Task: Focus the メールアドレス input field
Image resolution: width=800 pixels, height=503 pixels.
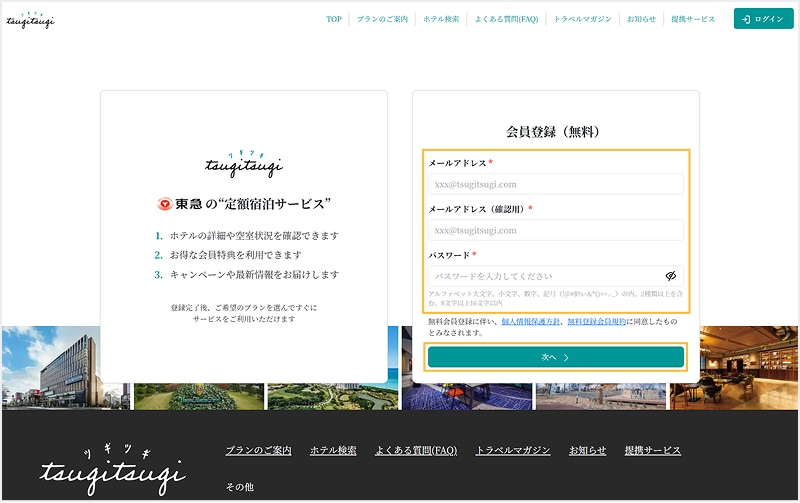Action: (557, 184)
